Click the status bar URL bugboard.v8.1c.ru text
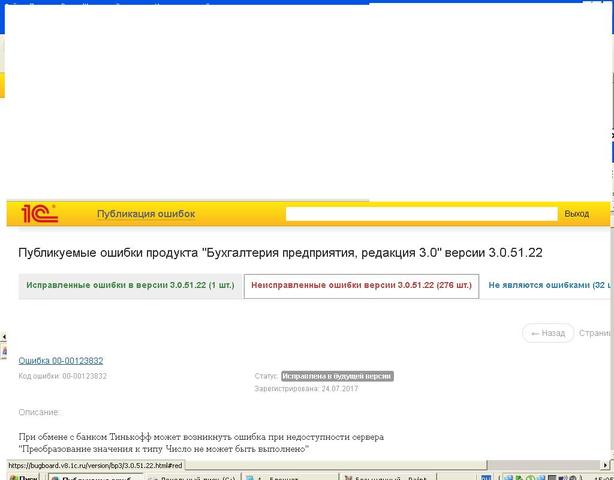Screen dimensions: 614x480 (x=95, y=466)
